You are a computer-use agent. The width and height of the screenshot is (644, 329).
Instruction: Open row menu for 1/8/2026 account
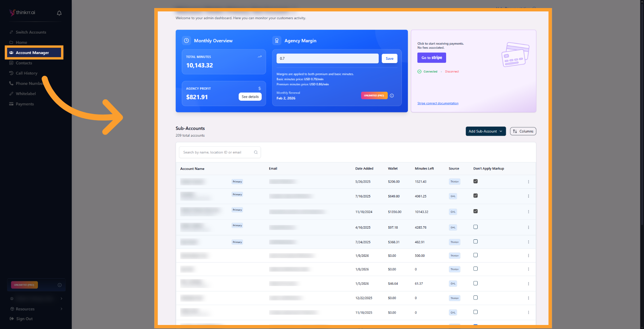(528, 269)
